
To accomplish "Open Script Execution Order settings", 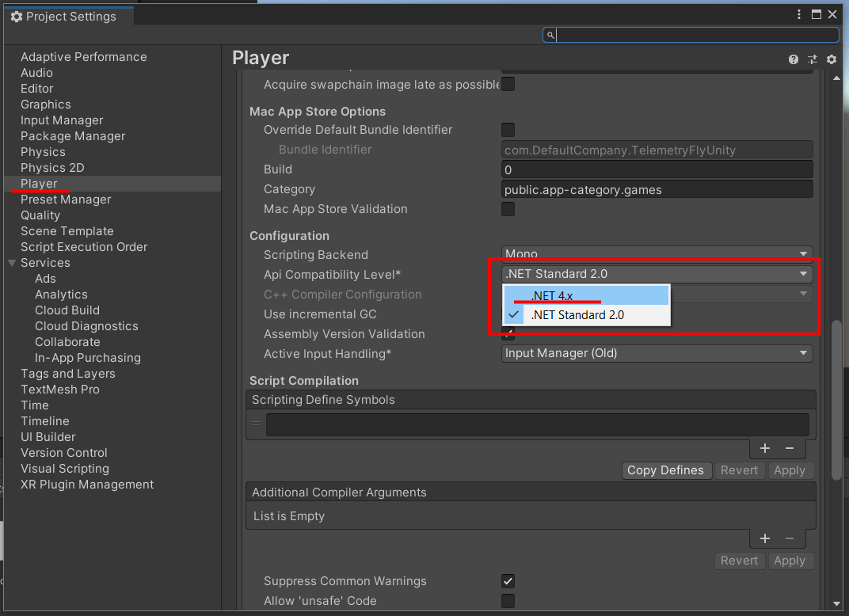I will (84, 247).
